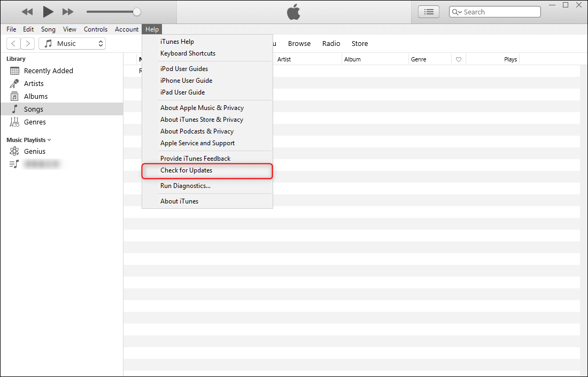Select Artists in the Library sidebar

[x=62, y=83]
